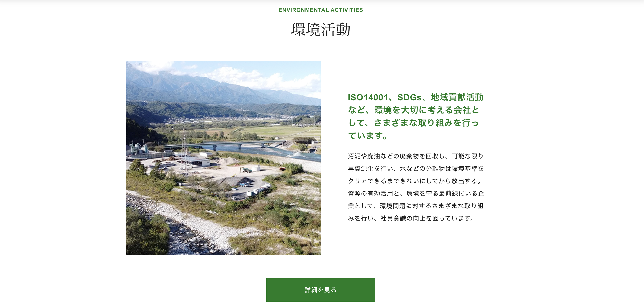The width and height of the screenshot is (644, 306).
Task: Click paragraph line starting 汚泥や廃油などの
Action: click(x=416, y=156)
